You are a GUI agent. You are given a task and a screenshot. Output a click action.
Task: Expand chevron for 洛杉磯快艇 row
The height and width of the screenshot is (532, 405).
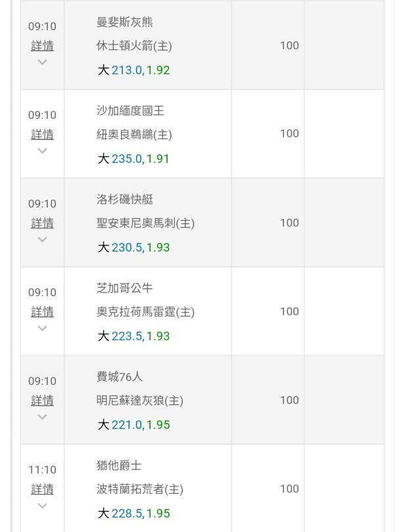point(42,240)
